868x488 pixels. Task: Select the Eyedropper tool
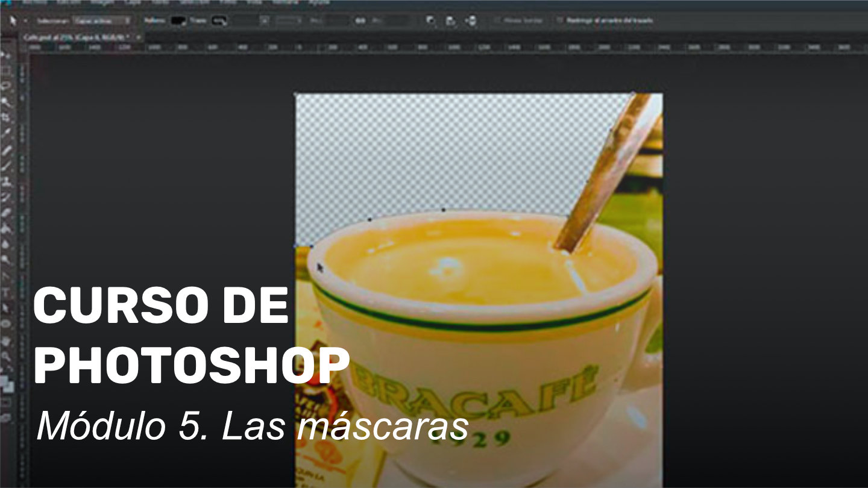(x=7, y=133)
